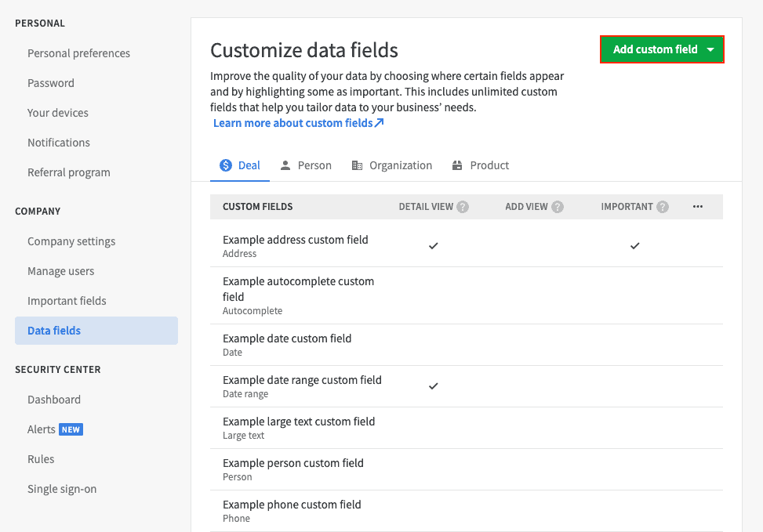763x532 pixels.
Task: Click Add View help question mark
Action: (558, 207)
